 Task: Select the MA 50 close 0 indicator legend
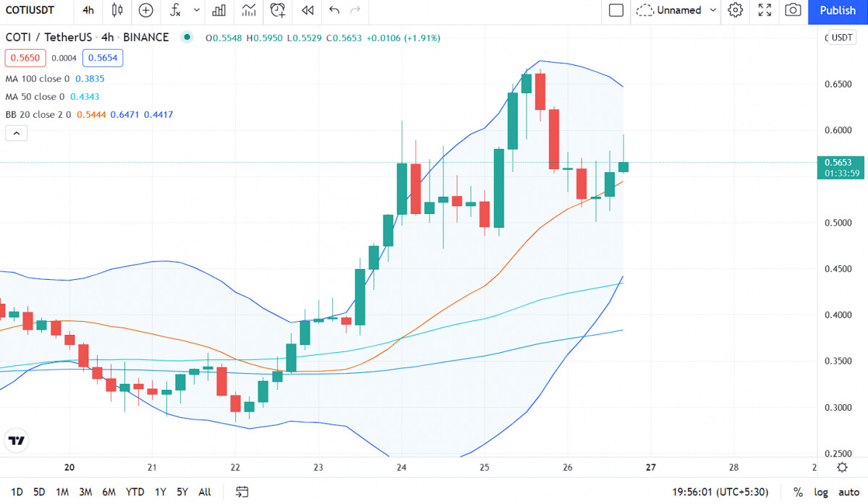click(x=35, y=96)
